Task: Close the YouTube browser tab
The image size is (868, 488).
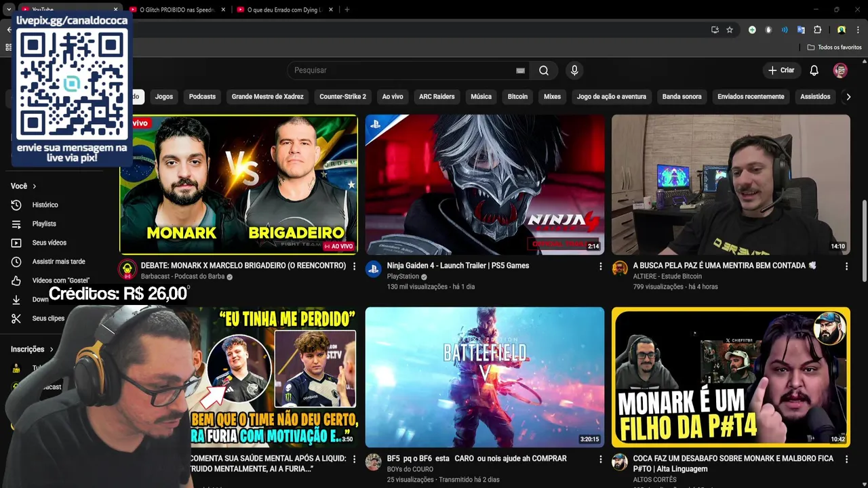Action: coord(115,9)
